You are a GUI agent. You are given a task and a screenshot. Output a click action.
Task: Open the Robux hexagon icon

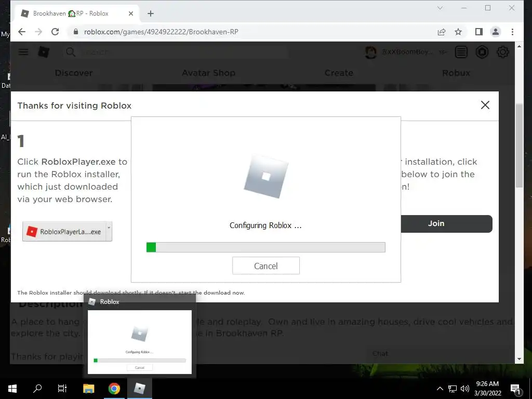[x=482, y=52]
